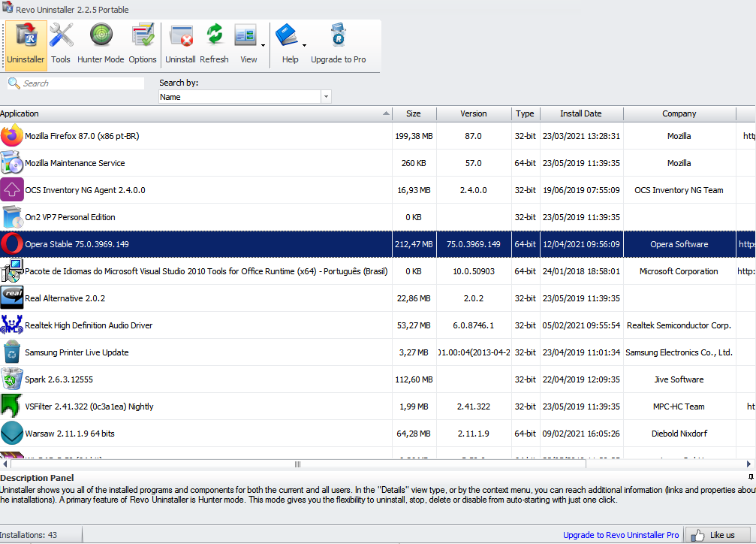The width and height of the screenshot is (756, 544).
Task: Activate Hunter Mode target icon
Action: coord(101,44)
